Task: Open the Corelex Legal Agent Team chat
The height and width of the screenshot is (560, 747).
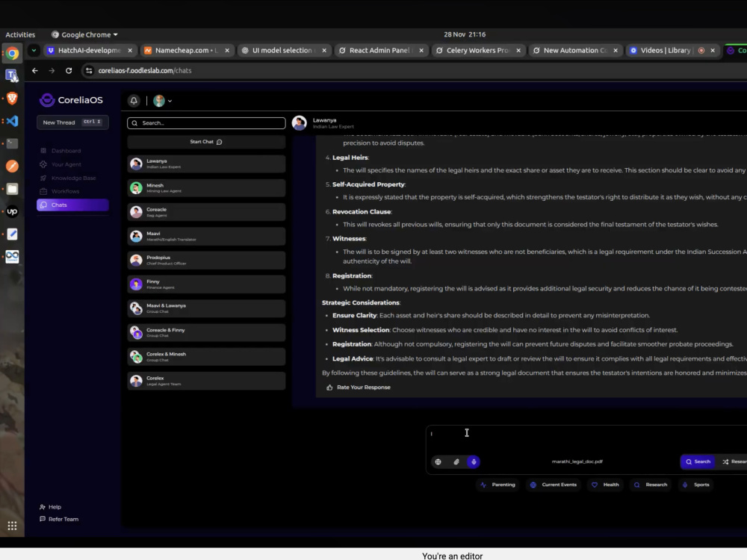Action: tap(206, 381)
